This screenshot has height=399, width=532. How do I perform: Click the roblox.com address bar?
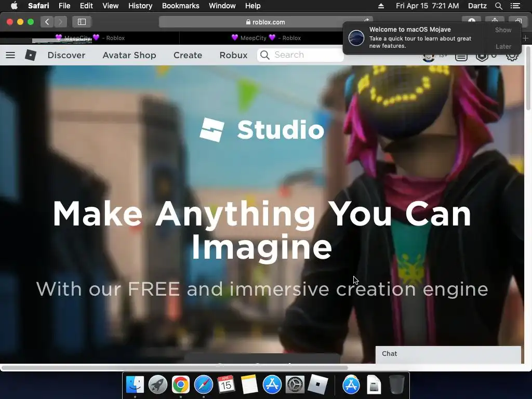(265, 22)
